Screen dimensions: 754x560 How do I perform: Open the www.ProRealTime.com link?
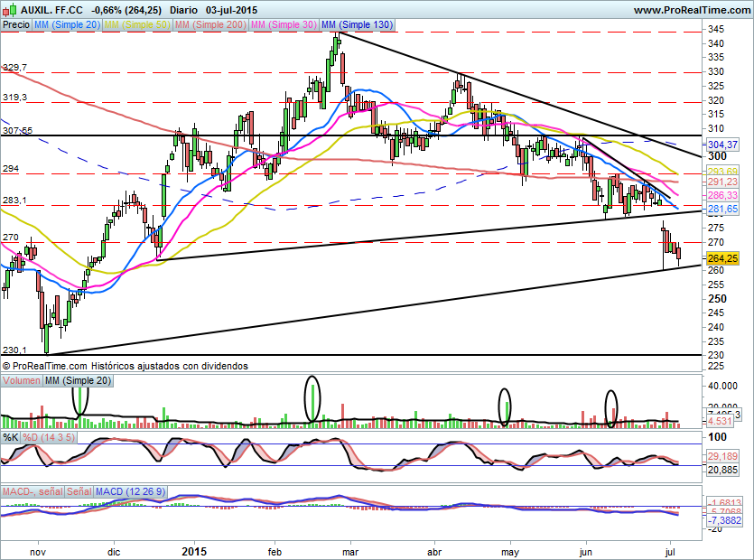coord(691,10)
